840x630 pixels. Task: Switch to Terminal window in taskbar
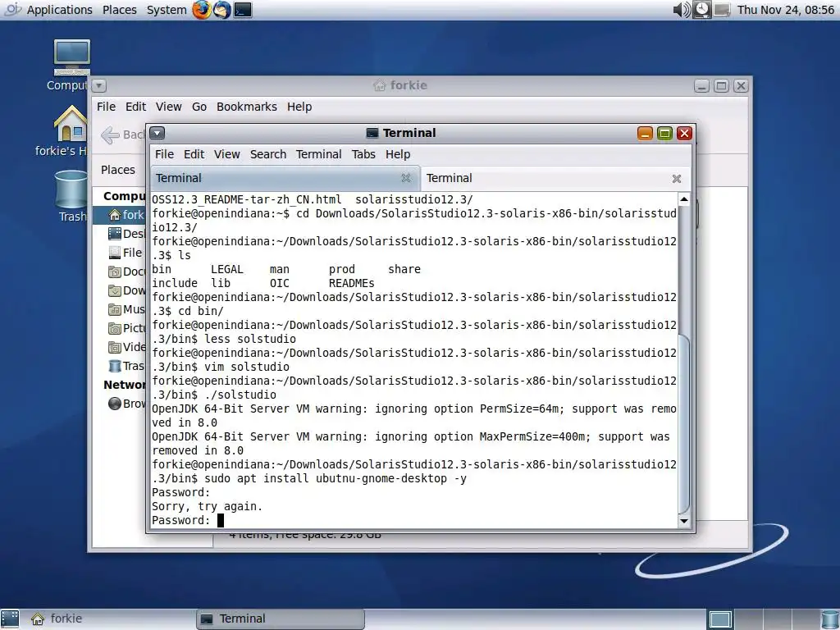pyautogui.click(x=281, y=619)
